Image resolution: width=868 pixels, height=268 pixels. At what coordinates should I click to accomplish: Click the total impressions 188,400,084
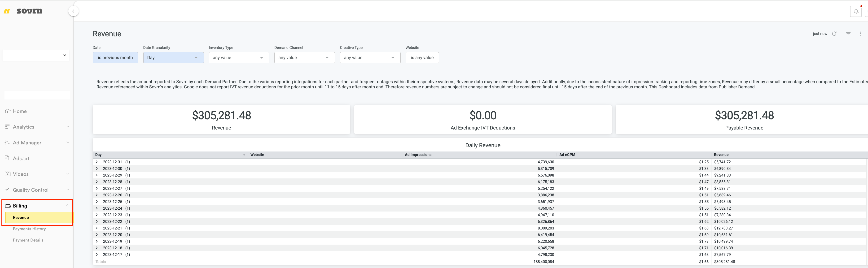(544, 262)
